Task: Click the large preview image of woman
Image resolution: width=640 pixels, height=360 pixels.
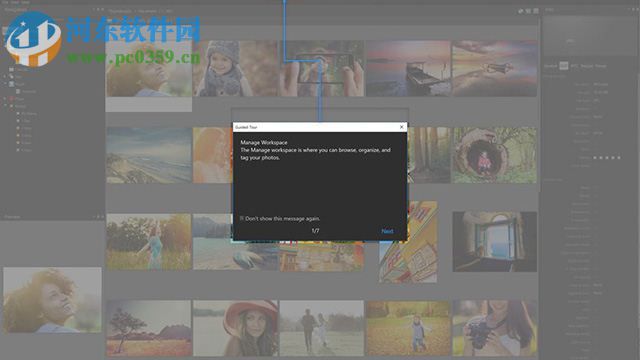Action: [x=52, y=300]
